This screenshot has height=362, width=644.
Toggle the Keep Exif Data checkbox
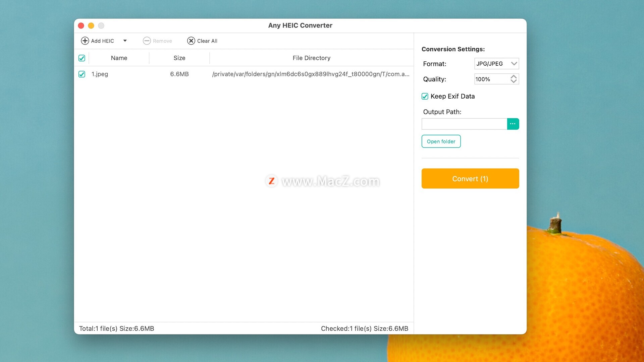[x=425, y=97]
